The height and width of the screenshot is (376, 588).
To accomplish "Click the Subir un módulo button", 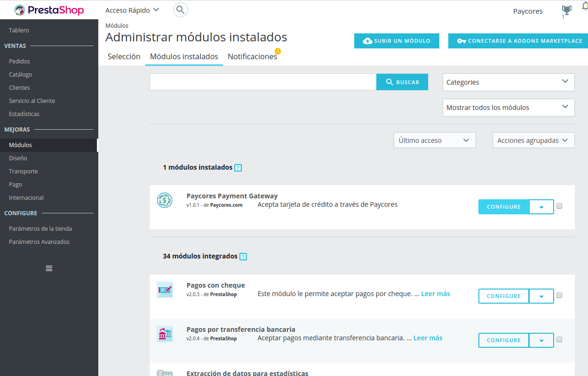I will click(x=397, y=41).
